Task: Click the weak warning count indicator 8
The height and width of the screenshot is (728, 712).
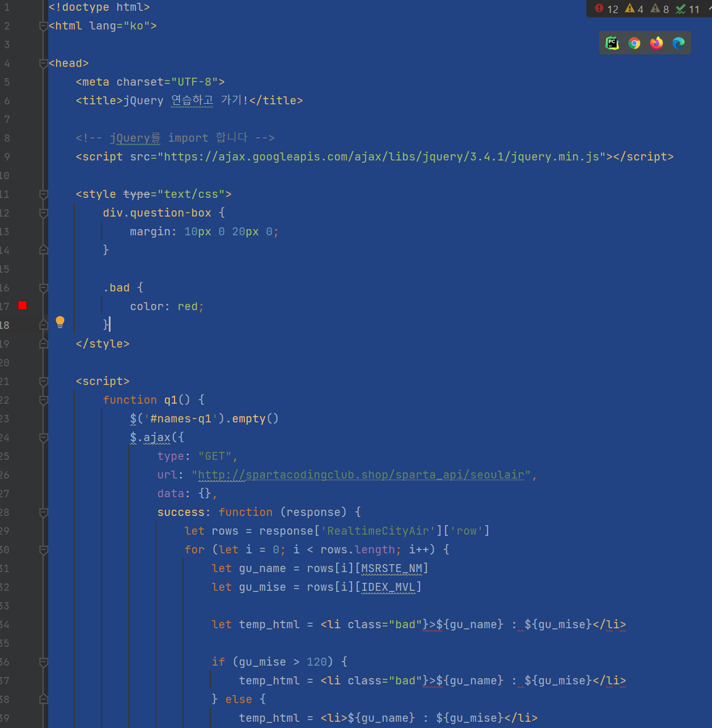Action: [660, 9]
